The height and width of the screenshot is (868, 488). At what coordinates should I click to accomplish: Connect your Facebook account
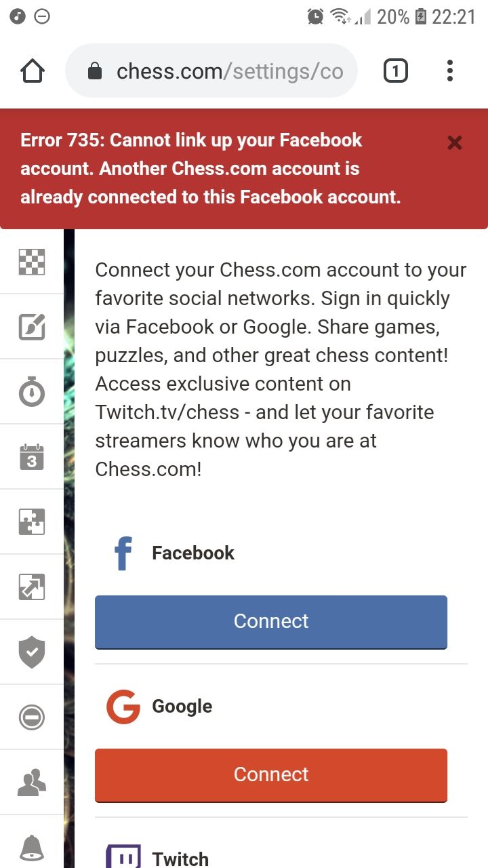tap(271, 622)
